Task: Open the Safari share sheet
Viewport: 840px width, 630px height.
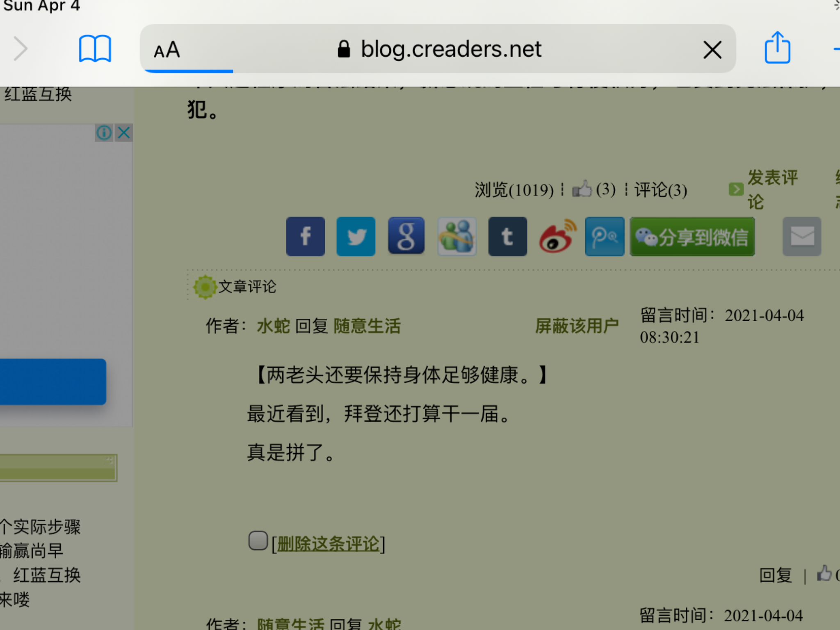Action: 777,48
